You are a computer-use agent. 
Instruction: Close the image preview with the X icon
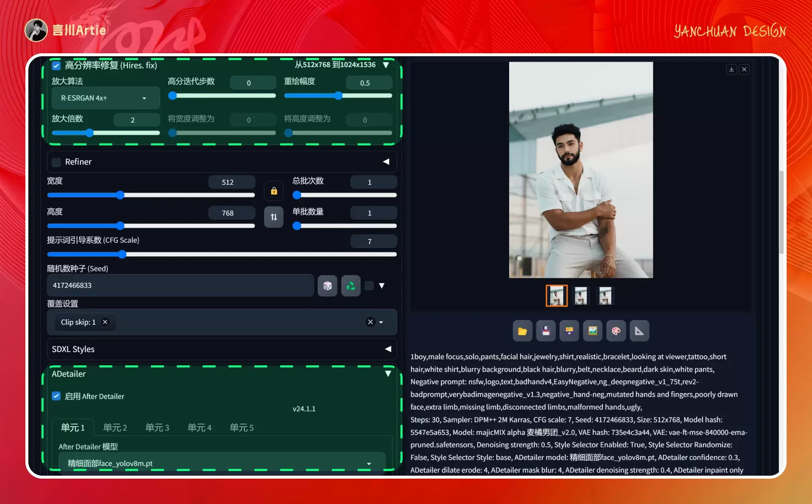pyautogui.click(x=744, y=69)
